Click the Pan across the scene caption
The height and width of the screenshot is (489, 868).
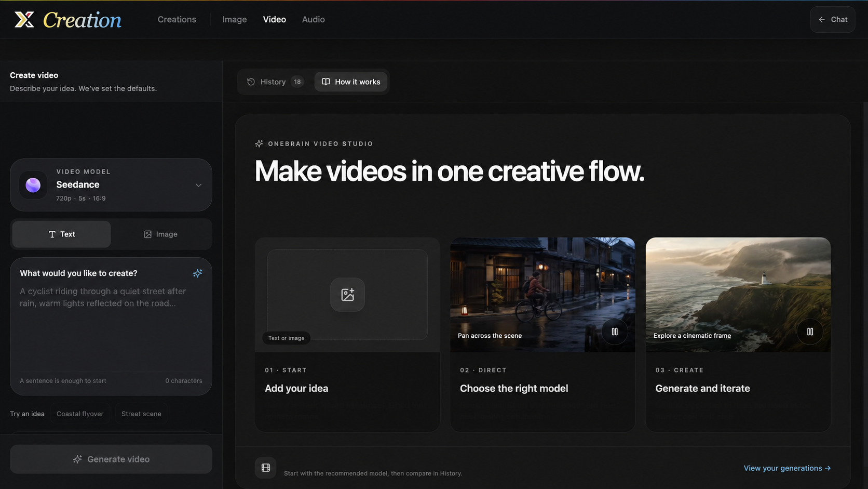pos(490,336)
